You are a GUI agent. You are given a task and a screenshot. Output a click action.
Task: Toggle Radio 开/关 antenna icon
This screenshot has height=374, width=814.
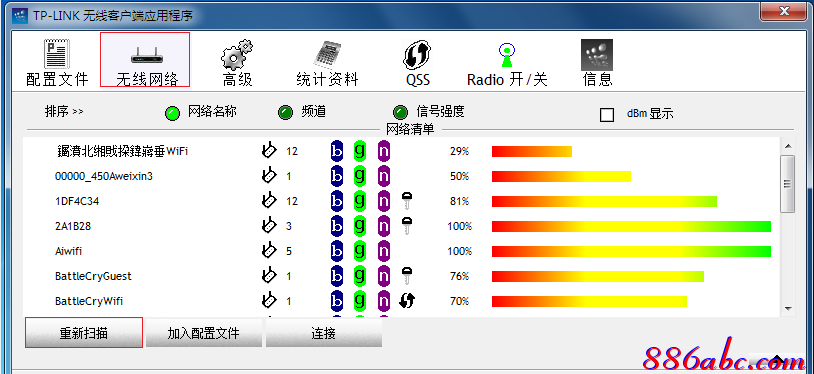pyautogui.click(x=507, y=55)
